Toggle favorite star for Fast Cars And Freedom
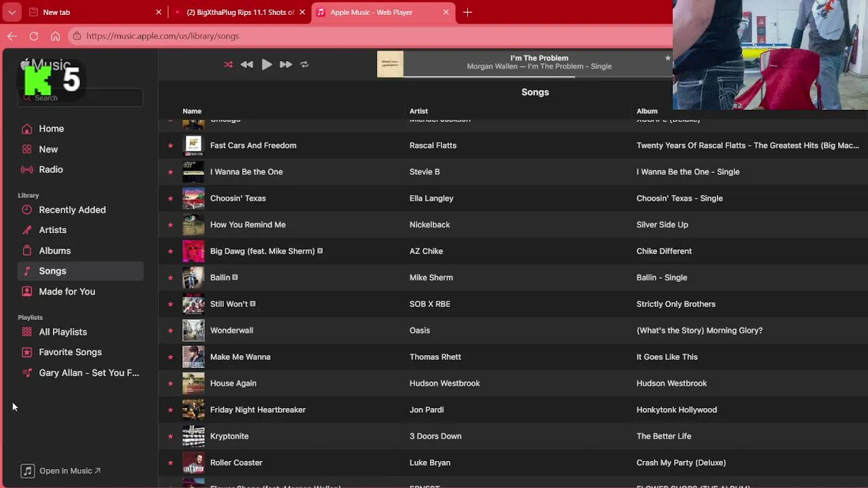The height and width of the screenshot is (488, 868). [170, 146]
